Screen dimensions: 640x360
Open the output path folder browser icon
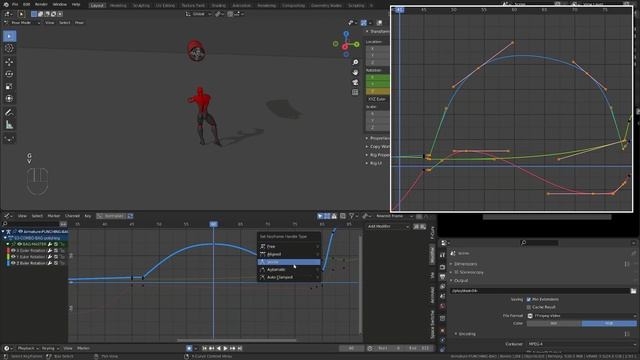(x=633, y=291)
